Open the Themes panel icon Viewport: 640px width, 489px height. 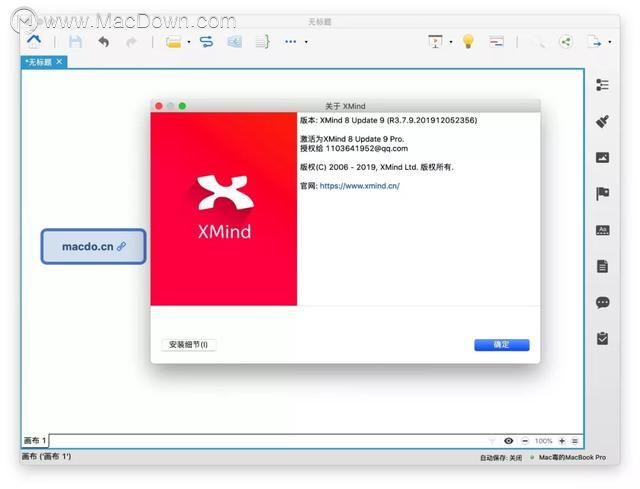602,230
